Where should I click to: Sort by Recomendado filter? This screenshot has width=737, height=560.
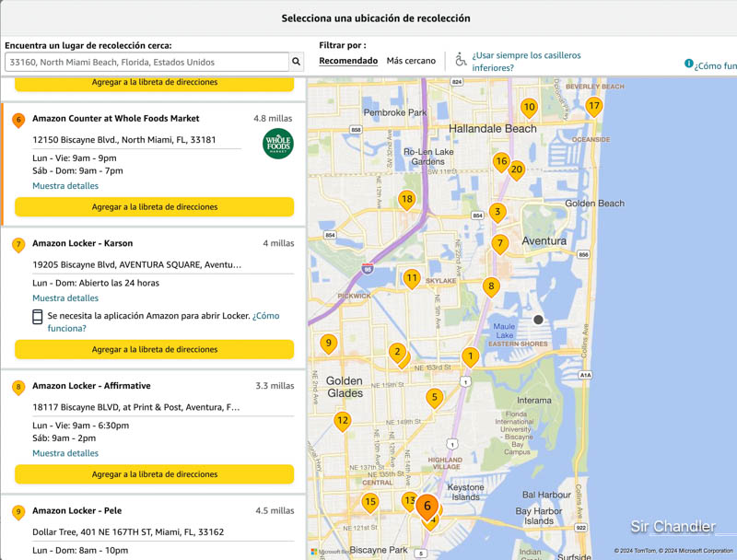tap(348, 61)
